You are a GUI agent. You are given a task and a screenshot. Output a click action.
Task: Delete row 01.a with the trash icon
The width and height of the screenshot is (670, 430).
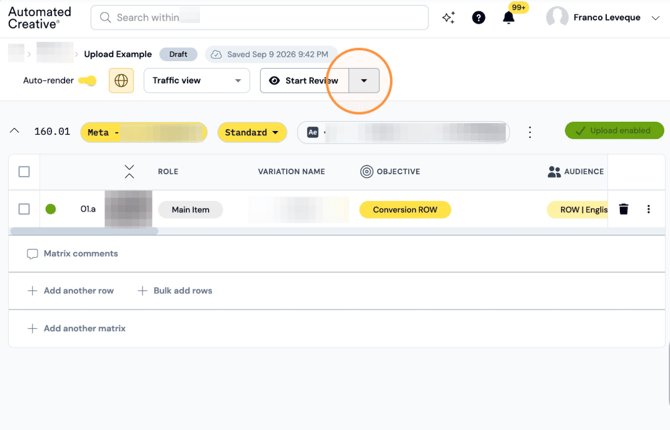click(x=624, y=209)
